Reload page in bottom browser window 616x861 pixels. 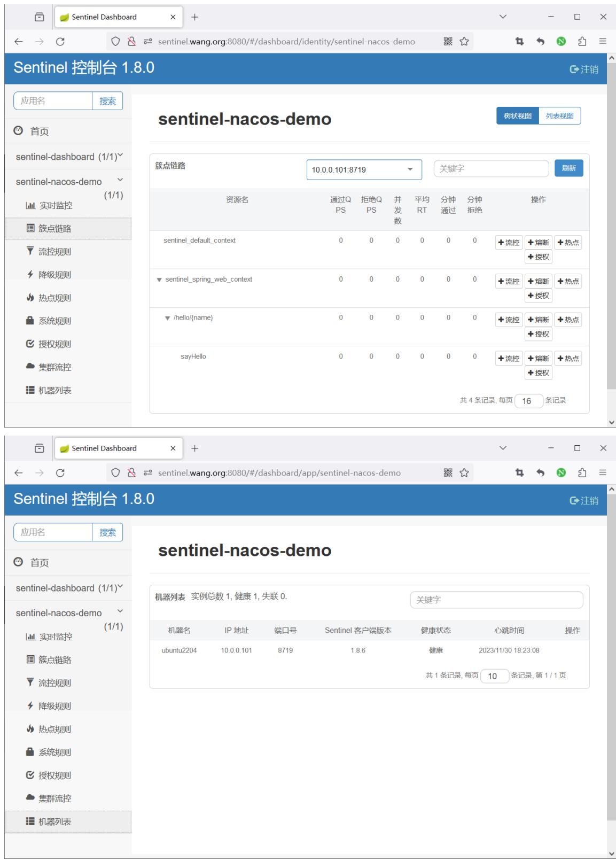[60, 473]
